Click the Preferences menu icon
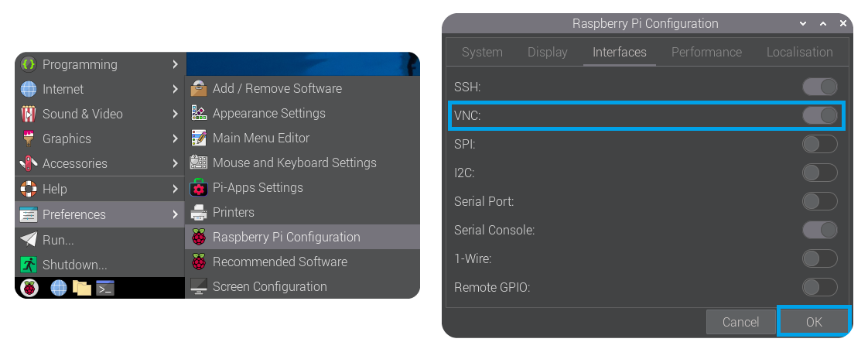 point(28,214)
